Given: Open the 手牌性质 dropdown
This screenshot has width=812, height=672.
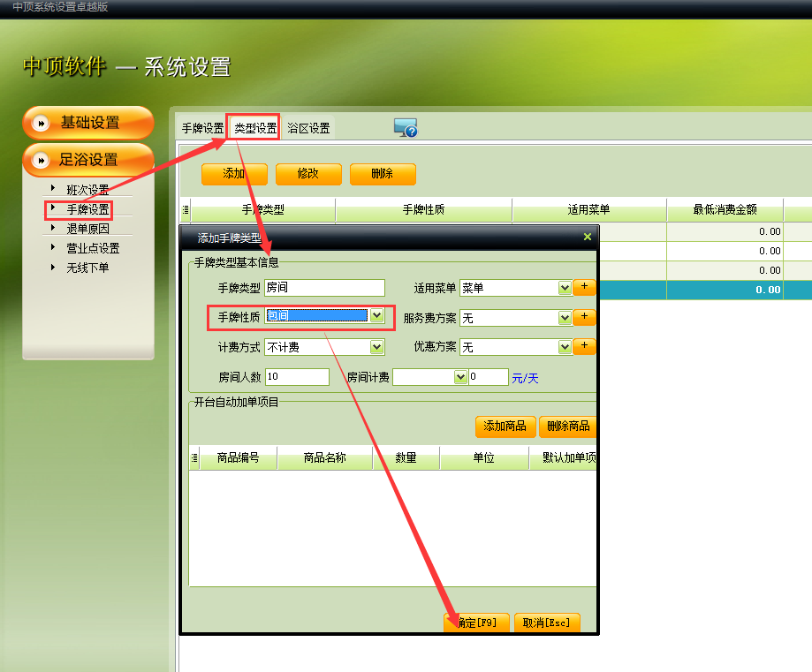Looking at the screenshot, I should [377, 315].
